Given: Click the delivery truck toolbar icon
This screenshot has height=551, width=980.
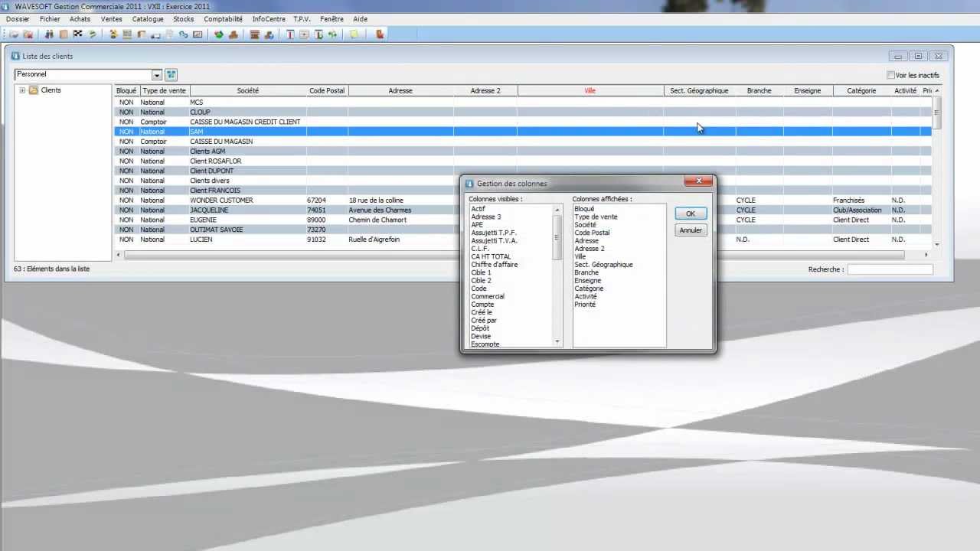Looking at the screenshot, I should tap(155, 34).
